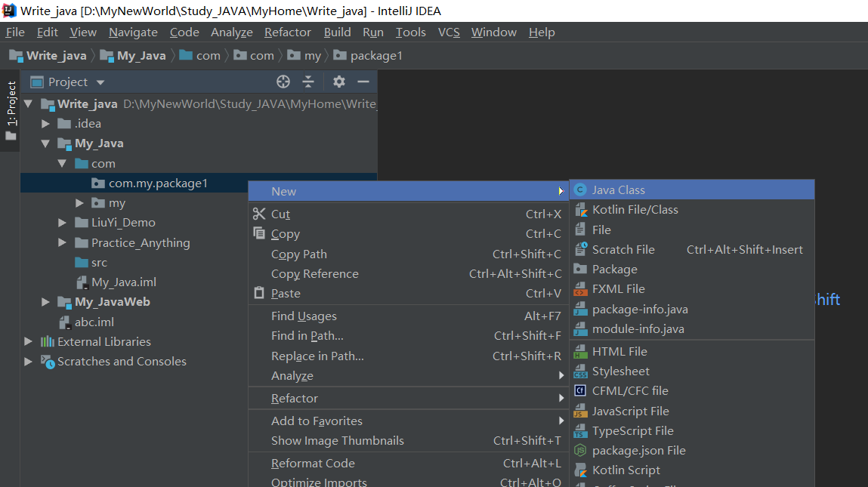The height and width of the screenshot is (487, 868).
Task: Expand the My_JavaWeb folder
Action: pos(45,301)
